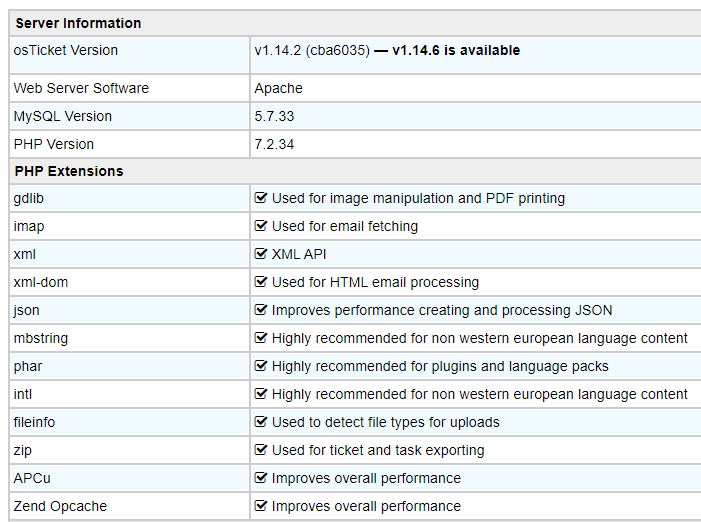Viewport: 701px width, 522px height.
Task: Click the XML API check icon
Action: click(x=261, y=254)
